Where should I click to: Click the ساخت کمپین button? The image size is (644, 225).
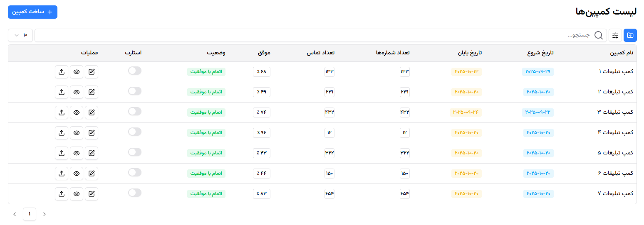coord(32,12)
